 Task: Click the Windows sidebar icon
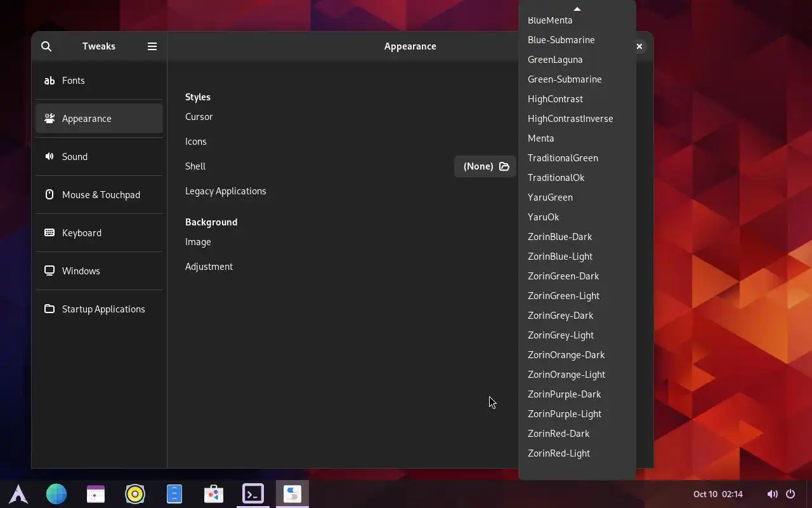(x=49, y=271)
